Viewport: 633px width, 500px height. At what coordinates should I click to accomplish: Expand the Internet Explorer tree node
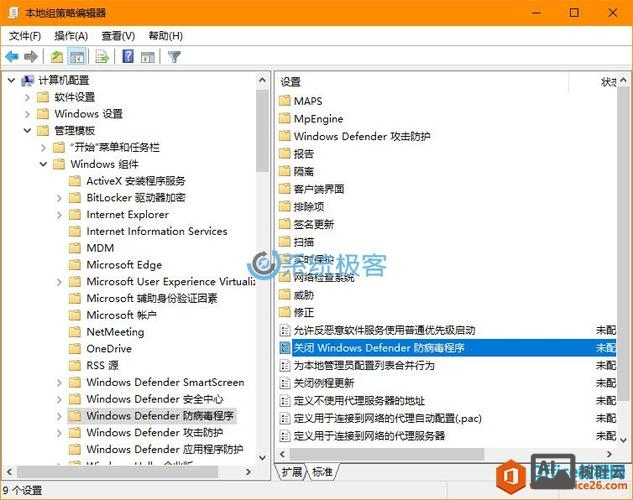(59, 215)
